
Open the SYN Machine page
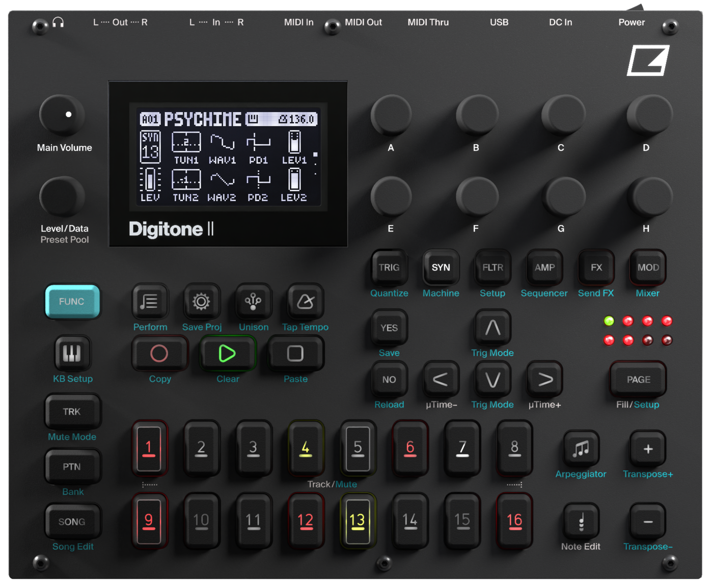(x=440, y=268)
